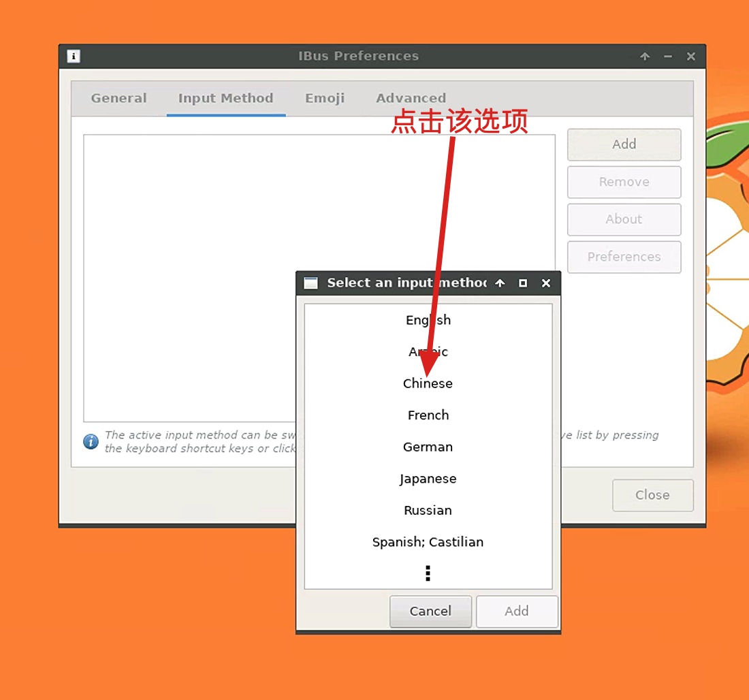Image resolution: width=749 pixels, height=700 pixels.
Task: Select Russian from the list
Action: point(428,510)
